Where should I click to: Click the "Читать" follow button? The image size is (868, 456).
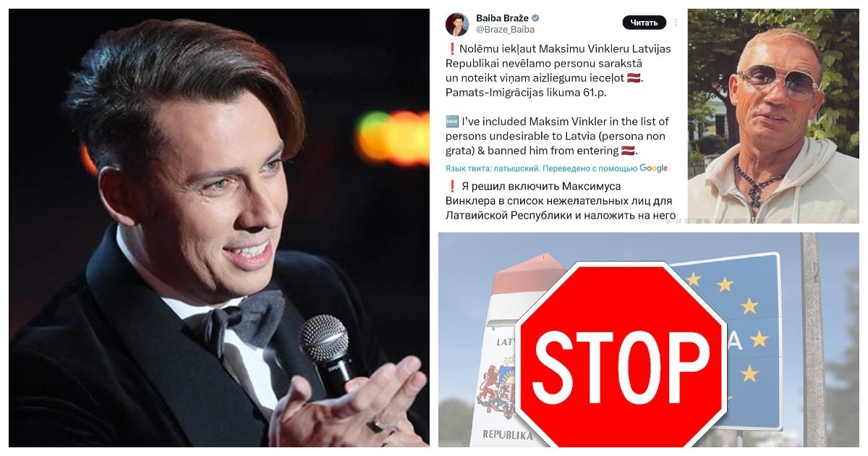coord(644,22)
